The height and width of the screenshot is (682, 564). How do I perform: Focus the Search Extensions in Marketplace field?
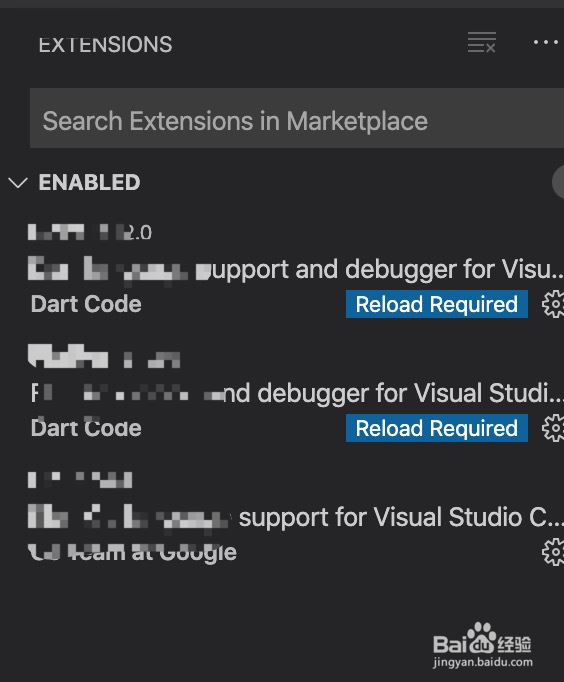click(297, 118)
